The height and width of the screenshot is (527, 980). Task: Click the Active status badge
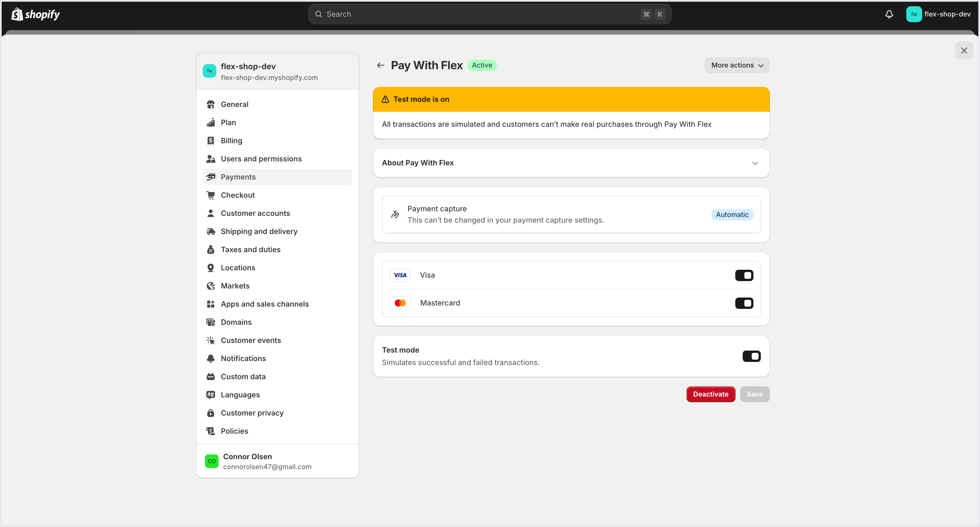click(481, 65)
